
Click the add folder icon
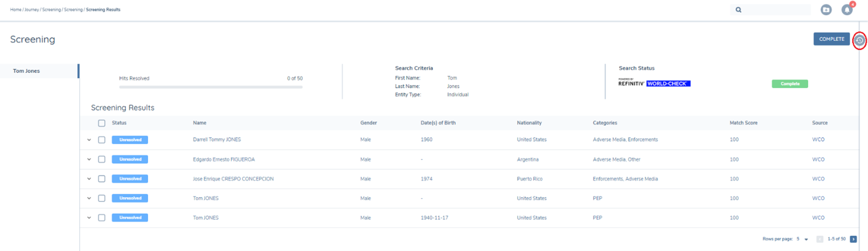point(826,10)
